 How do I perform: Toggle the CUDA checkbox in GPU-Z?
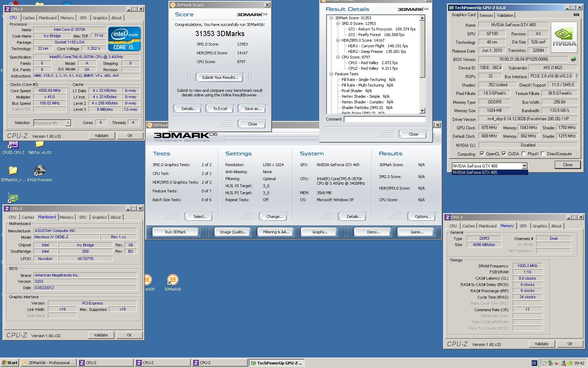(504, 154)
